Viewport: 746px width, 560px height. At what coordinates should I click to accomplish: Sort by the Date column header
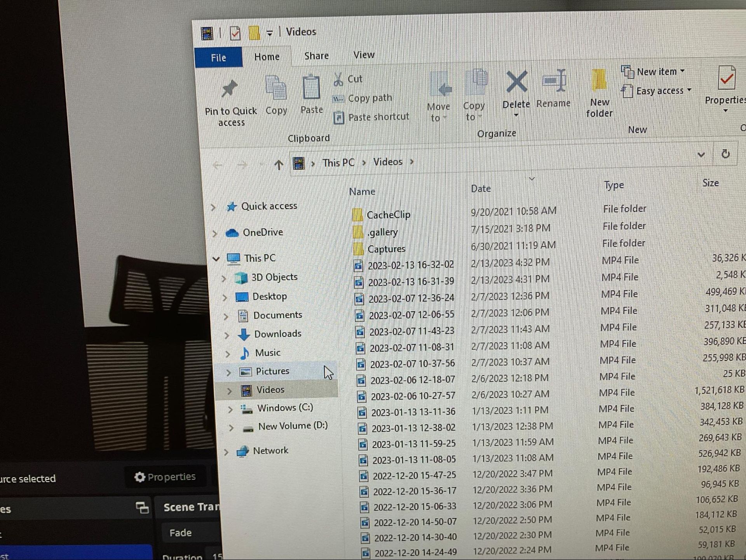[x=481, y=189]
